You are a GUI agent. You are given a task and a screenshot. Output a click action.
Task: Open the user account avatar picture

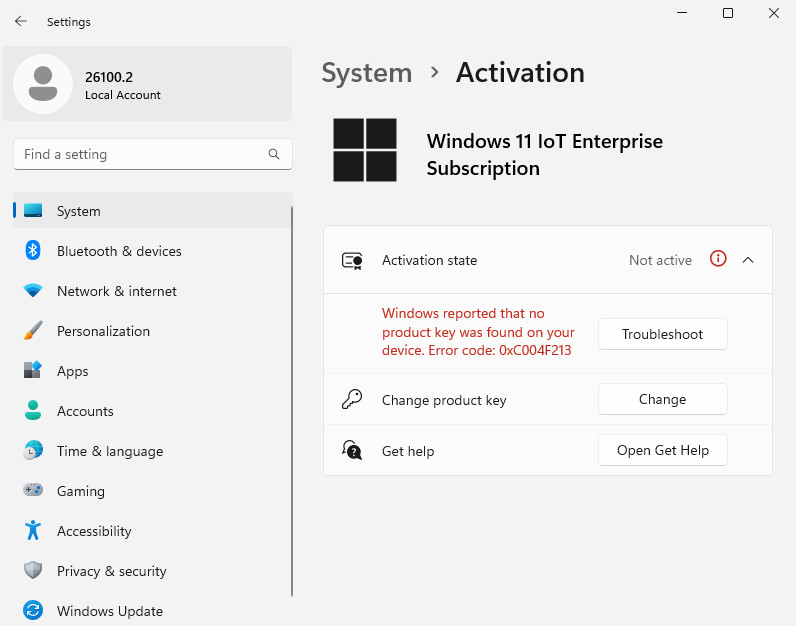43,84
